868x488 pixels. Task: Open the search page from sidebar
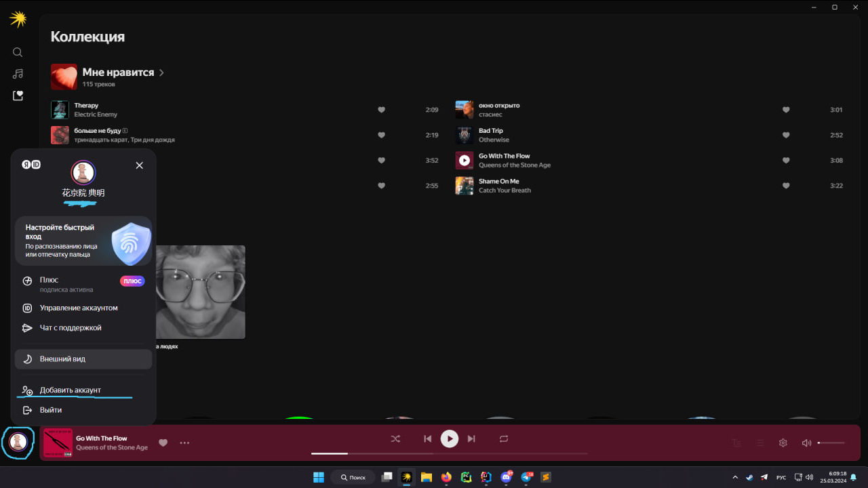point(18,52)
